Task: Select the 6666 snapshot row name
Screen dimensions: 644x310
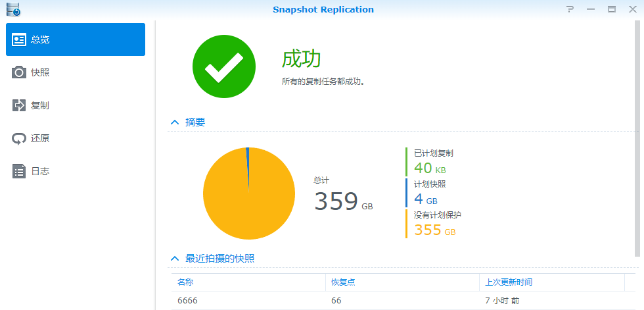Action: click(187, 301)
